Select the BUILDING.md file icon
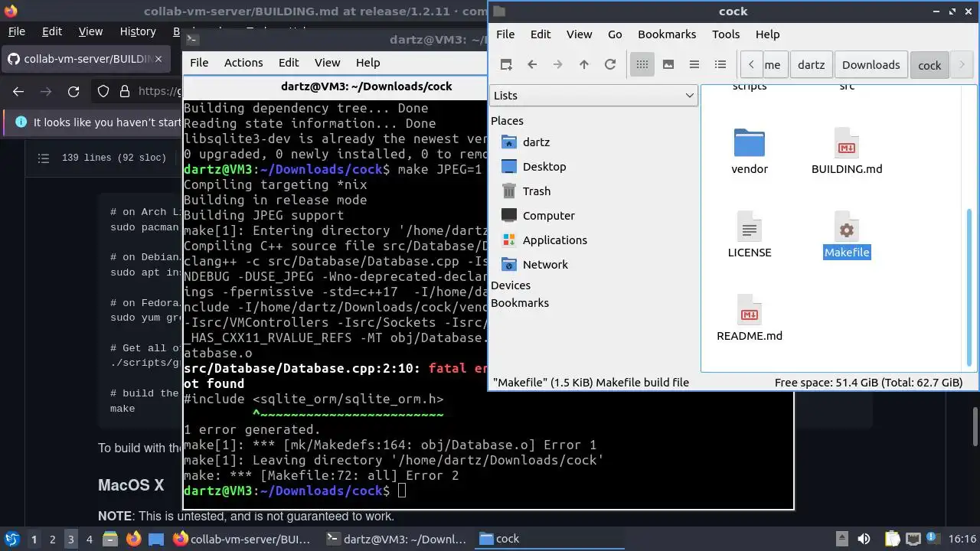Screen dimensions: 980x551 point(846,144)
